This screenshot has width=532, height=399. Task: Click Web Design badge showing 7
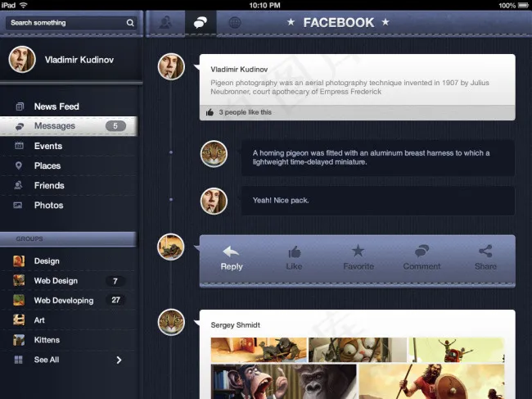[x=115, y=281]
